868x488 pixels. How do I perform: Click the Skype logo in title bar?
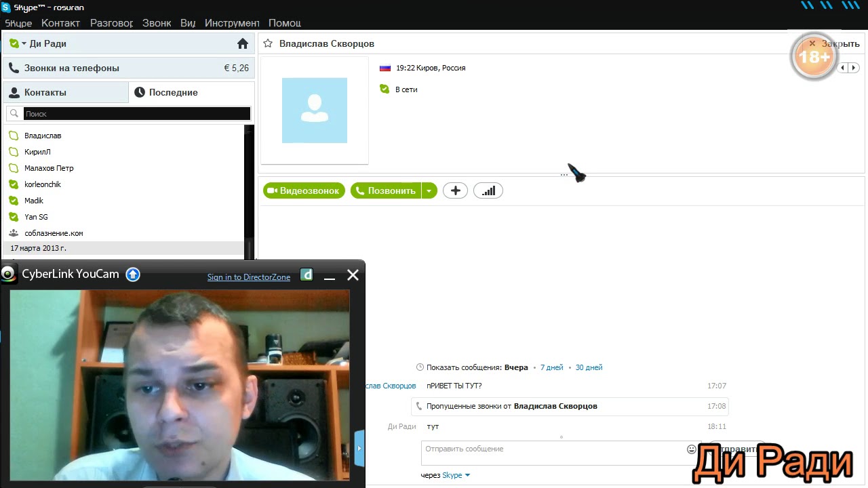[6, 7]
